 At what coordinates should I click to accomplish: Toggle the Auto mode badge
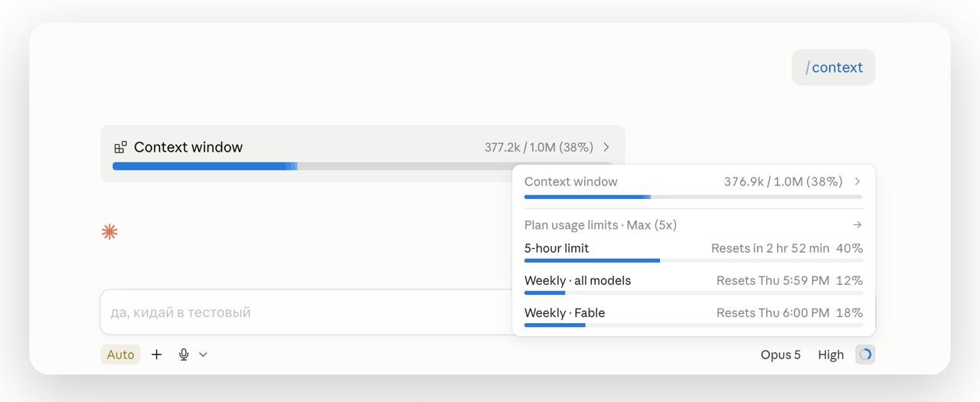120,355
